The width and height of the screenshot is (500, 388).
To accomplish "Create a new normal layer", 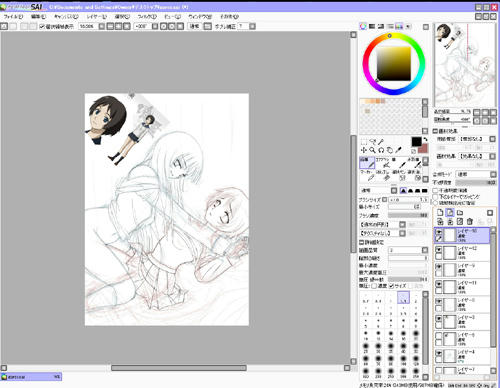I will (x=440, y=212).
